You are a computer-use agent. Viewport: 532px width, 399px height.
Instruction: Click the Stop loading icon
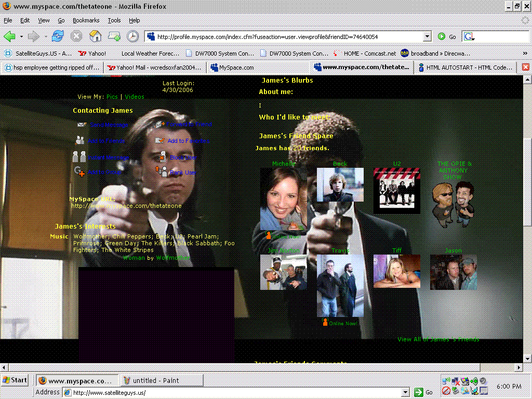(x=76, y=36)
